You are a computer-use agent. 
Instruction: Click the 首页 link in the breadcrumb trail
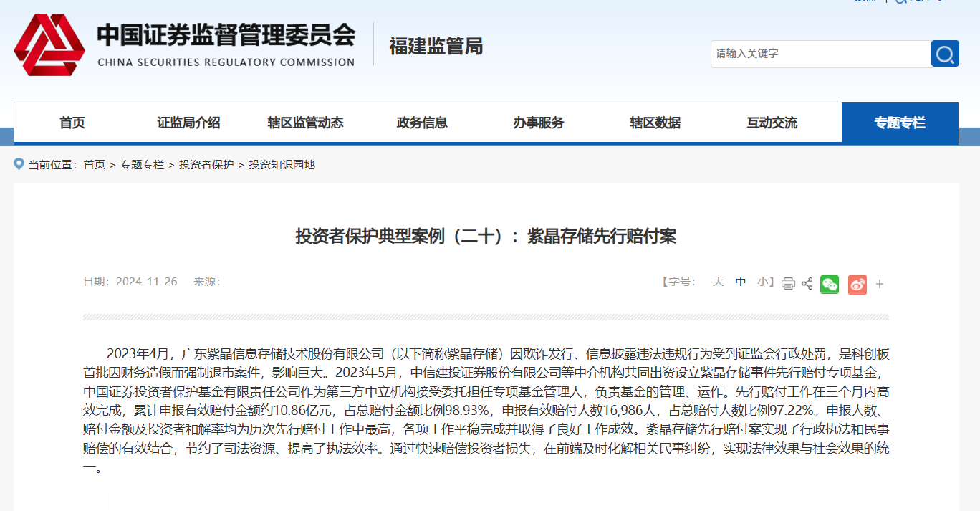(x=95, y=165)
